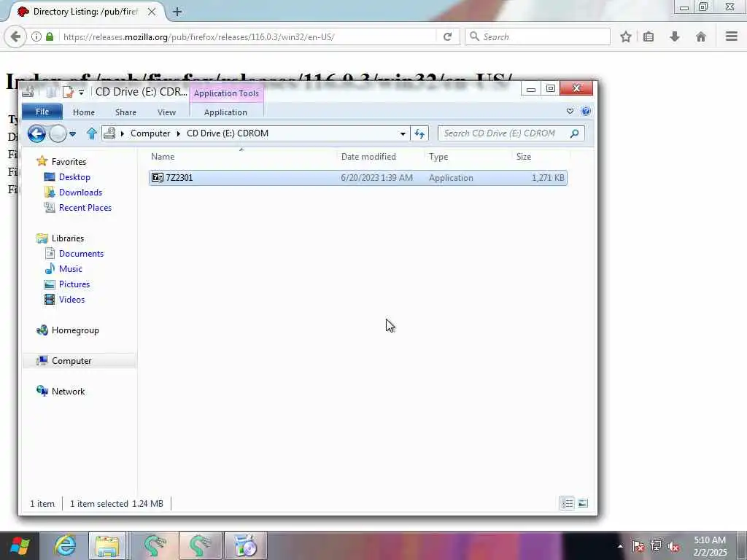
Task: Open a new Firefox tab
Action: coord(177,12)
